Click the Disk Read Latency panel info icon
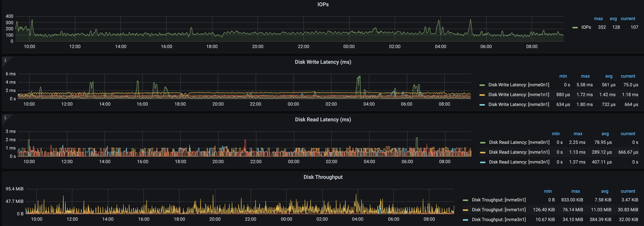Viewport: 644px width, 226px height. [x=5, y=118]
